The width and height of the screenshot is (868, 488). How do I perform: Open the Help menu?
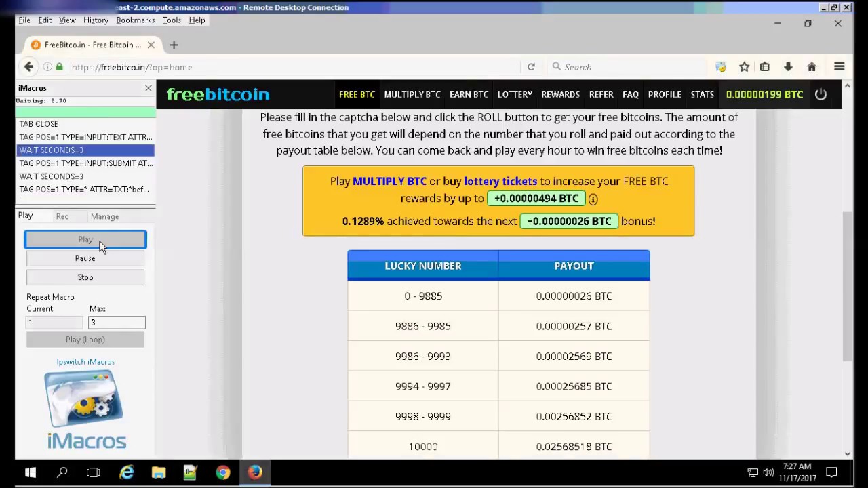[x=197, y=20]
